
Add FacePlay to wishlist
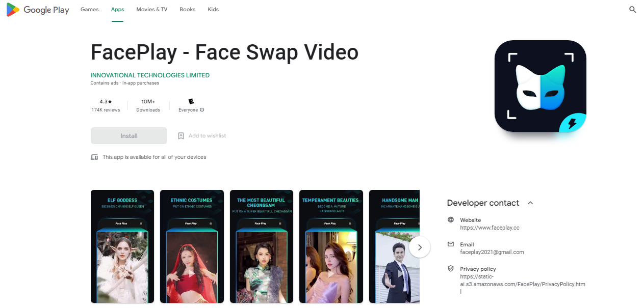point(202,135)
